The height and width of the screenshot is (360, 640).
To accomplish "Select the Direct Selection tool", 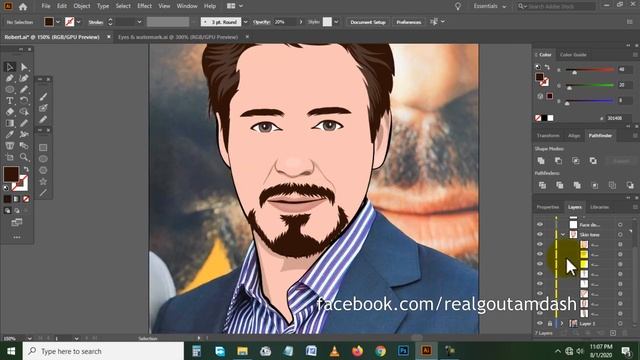I will pos(24,67).
